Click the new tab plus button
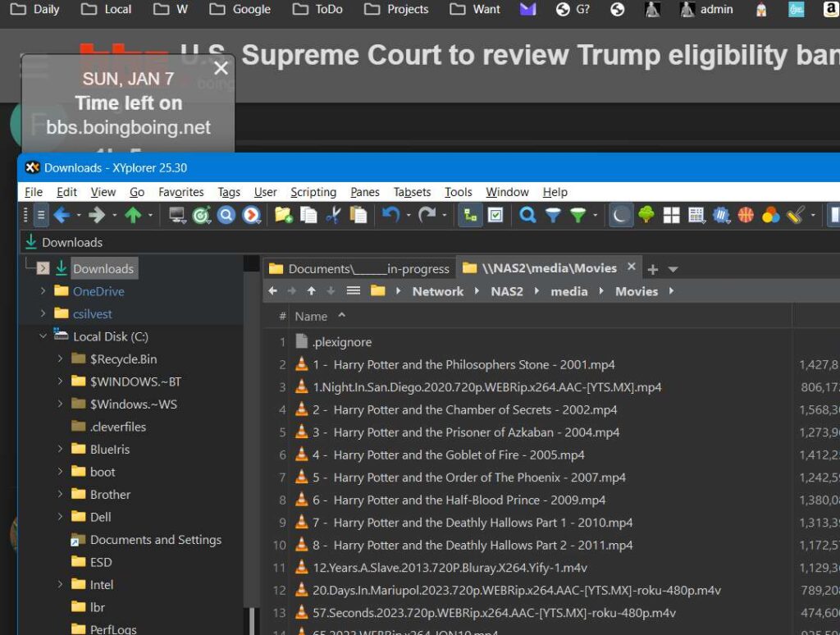Viewport: 840px width, 635px height. [x=653, y=269]
